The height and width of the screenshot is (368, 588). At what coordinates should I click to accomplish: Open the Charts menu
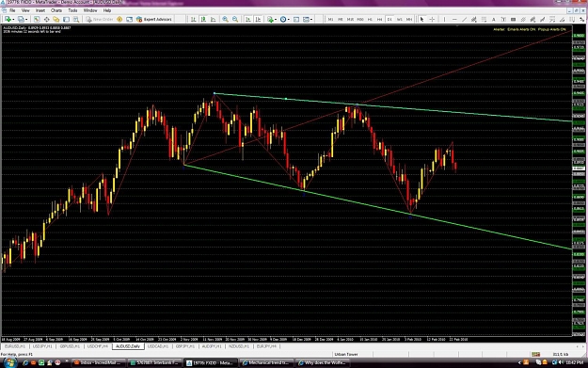click(x=56, y=10)
